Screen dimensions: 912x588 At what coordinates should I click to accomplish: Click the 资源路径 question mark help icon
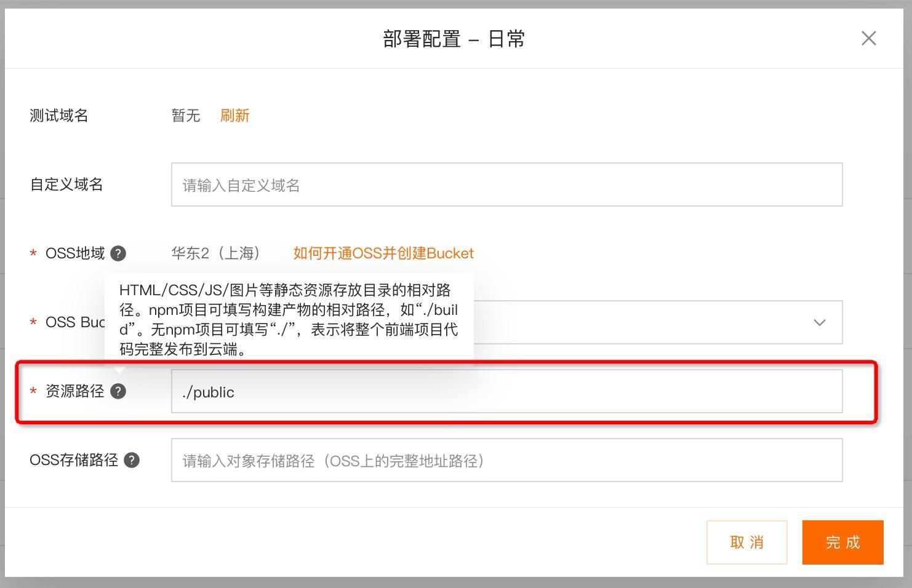(x=119, y=391)
